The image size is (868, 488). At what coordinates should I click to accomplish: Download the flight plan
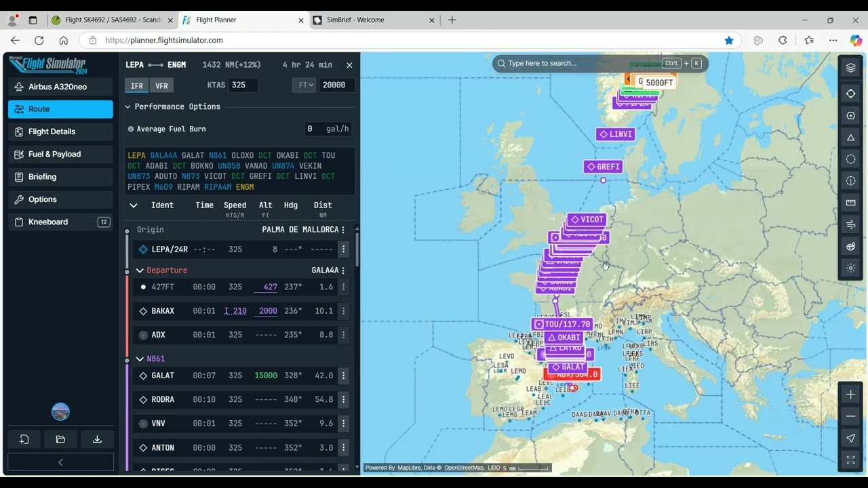[97, 439]
